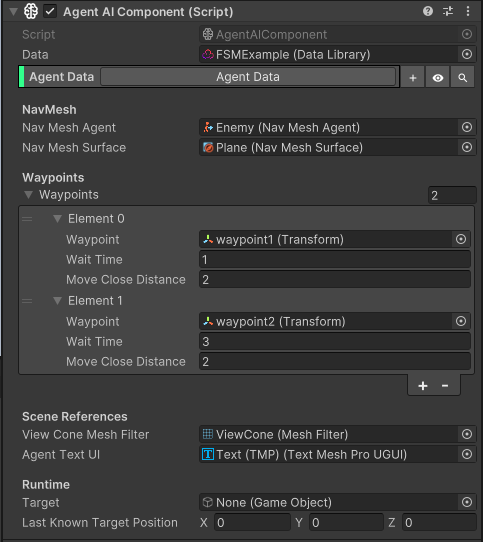
Task: Click the Agent Data selector button
Action: pos(248,77)
